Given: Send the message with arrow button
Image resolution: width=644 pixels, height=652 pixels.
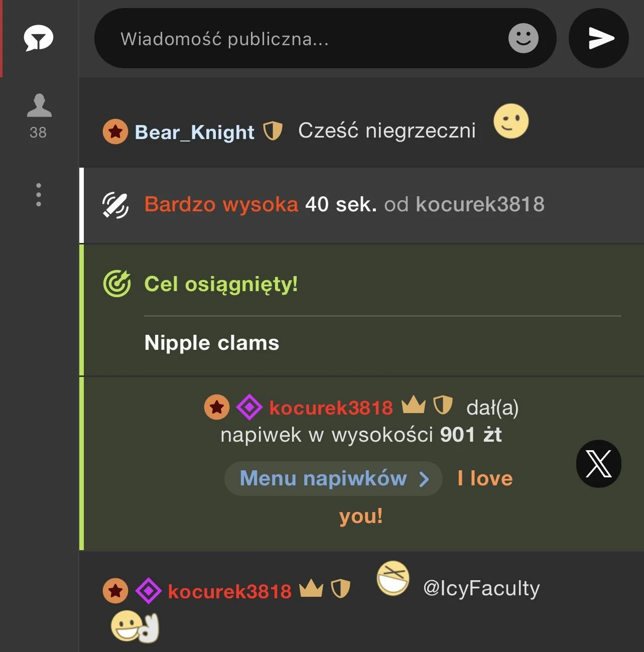Looking at the screenshot, I should [x=599, y=38].
